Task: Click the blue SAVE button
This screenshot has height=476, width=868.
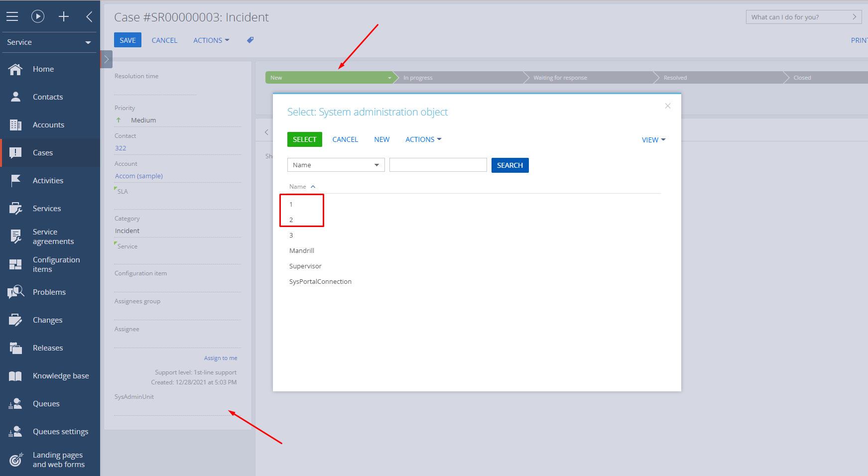Action: 127,40
